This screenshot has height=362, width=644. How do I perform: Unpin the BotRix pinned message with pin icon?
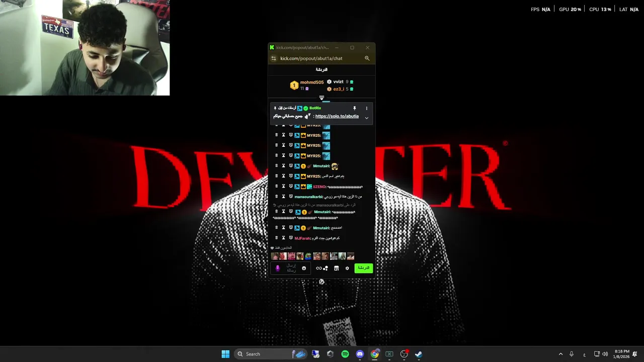click(x=354, y=108)
